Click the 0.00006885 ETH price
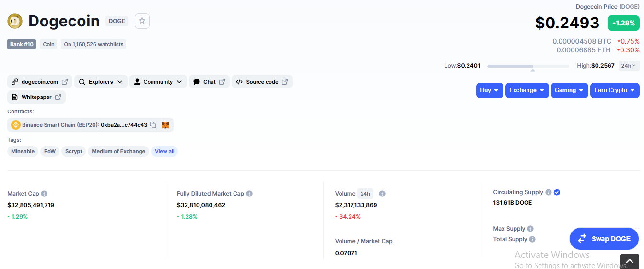This screenshot has width=644, height=269. pos(584,49)
